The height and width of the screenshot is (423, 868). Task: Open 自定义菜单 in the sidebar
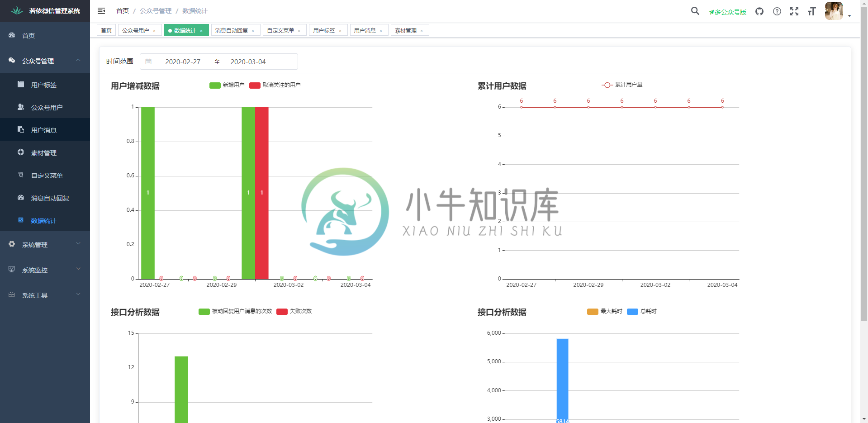pyautogui.click(x=45, y=175)
